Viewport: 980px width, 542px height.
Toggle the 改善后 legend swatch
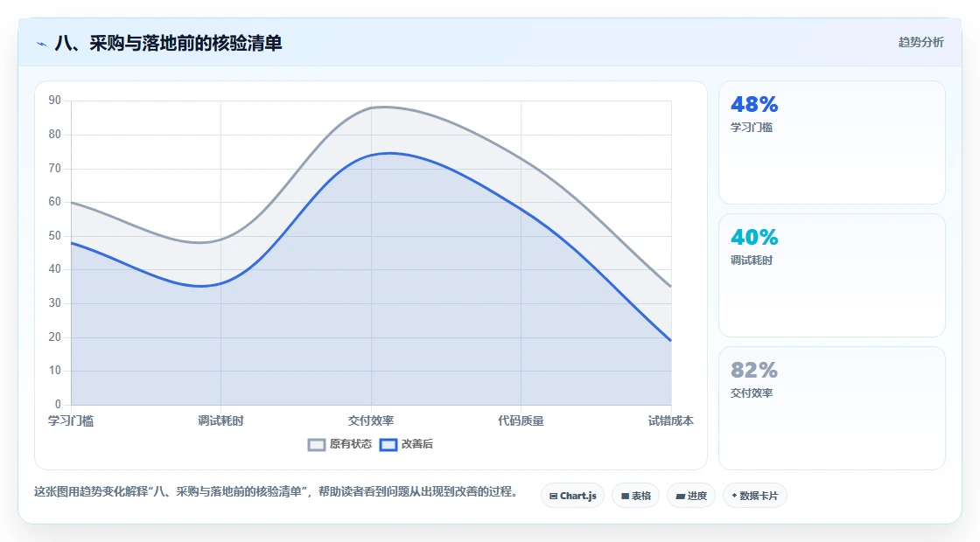tap(388, 445)
